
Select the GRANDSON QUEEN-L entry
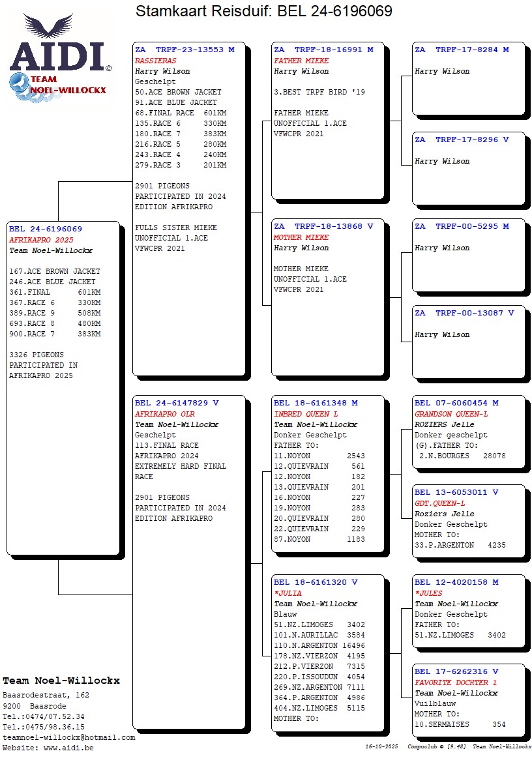coord(451,414)
